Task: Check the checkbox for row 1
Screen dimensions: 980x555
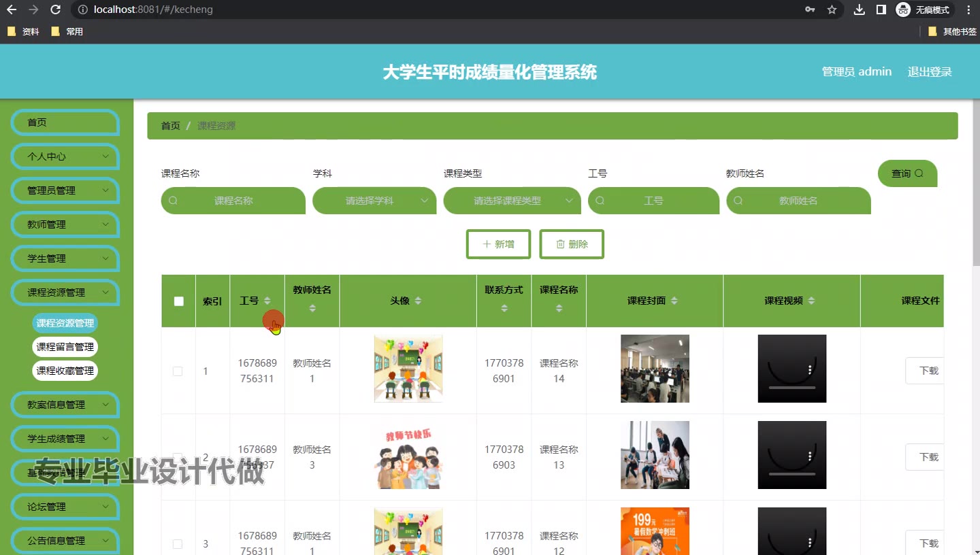Action: click(x=178, y=371)
